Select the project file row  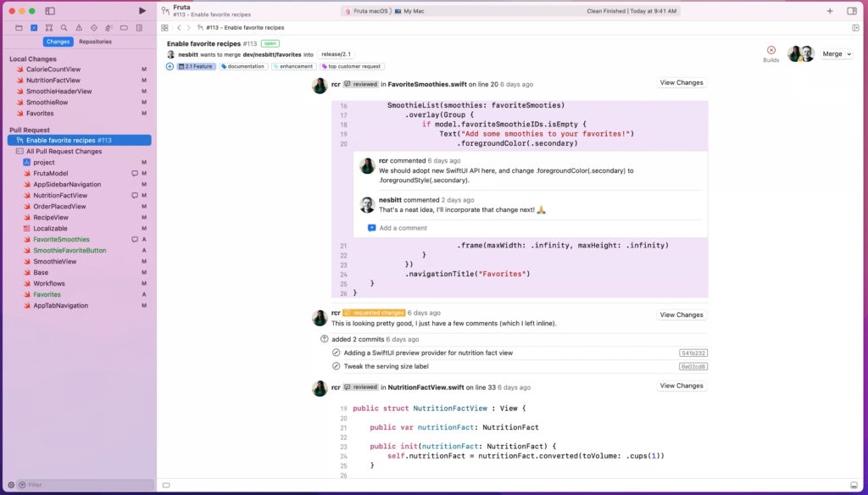coord(79,162)
